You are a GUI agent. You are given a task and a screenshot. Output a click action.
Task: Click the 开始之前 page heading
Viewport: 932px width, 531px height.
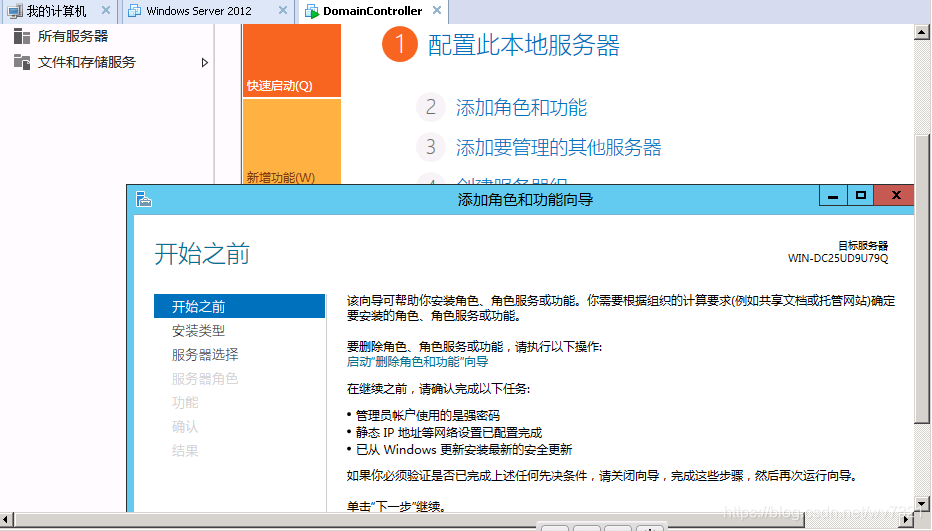pyautogui.click(x=202, y=254)
